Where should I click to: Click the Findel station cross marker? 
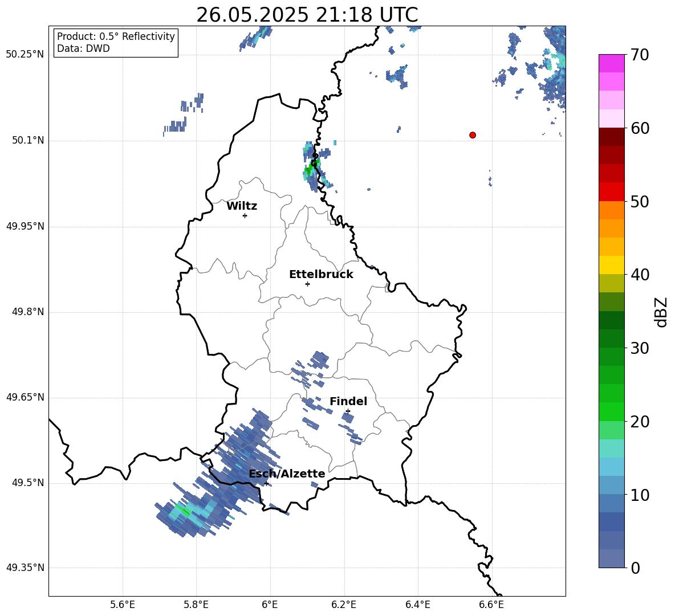click(x=348, y=411)
